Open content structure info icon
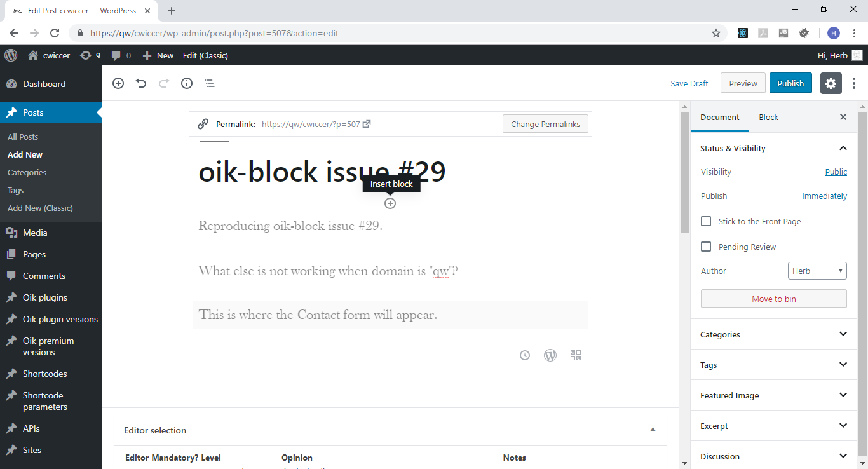Screen dimensions: 868x469 tap(186, 83)
